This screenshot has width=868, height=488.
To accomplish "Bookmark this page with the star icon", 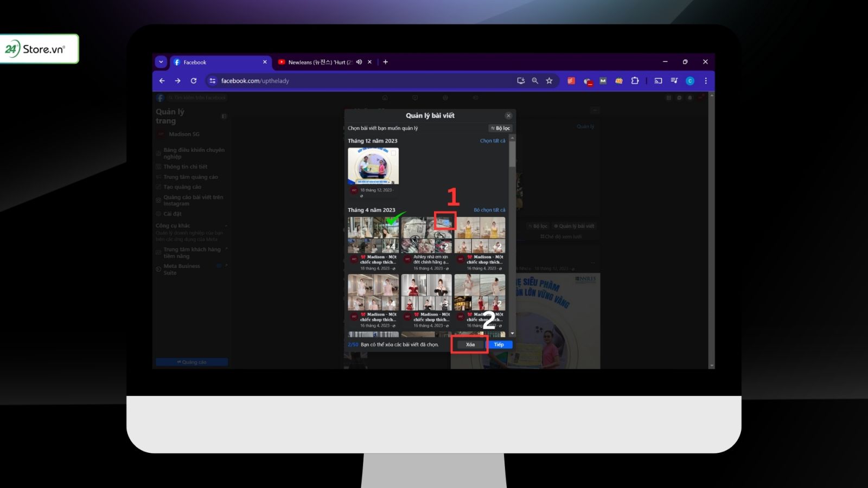I will (549, 81).
